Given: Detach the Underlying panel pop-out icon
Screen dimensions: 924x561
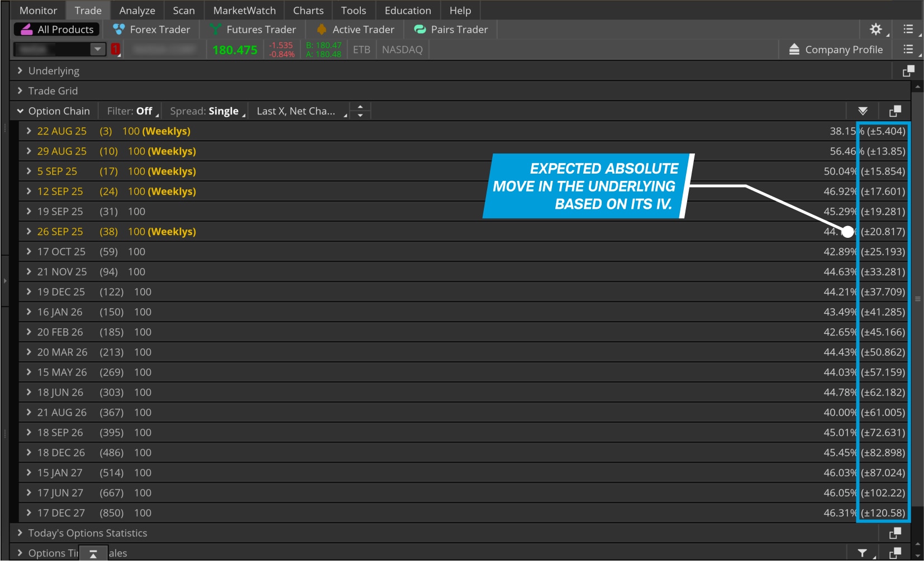Looking at the screenshot, I should [908, 71].
